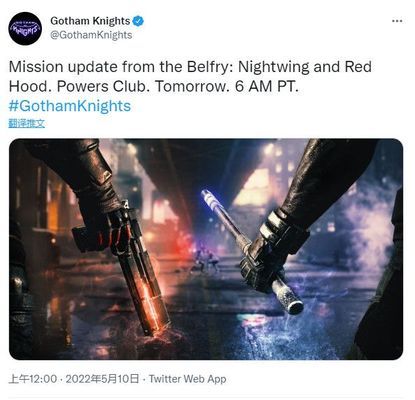
Task: Open the @GothamKnights handle link
Action: pyautogui.click(x=91, y=35)
